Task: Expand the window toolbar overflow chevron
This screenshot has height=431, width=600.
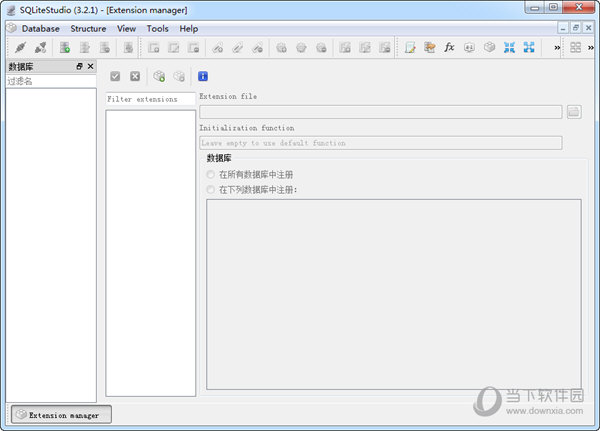Action: coord(591,47)
